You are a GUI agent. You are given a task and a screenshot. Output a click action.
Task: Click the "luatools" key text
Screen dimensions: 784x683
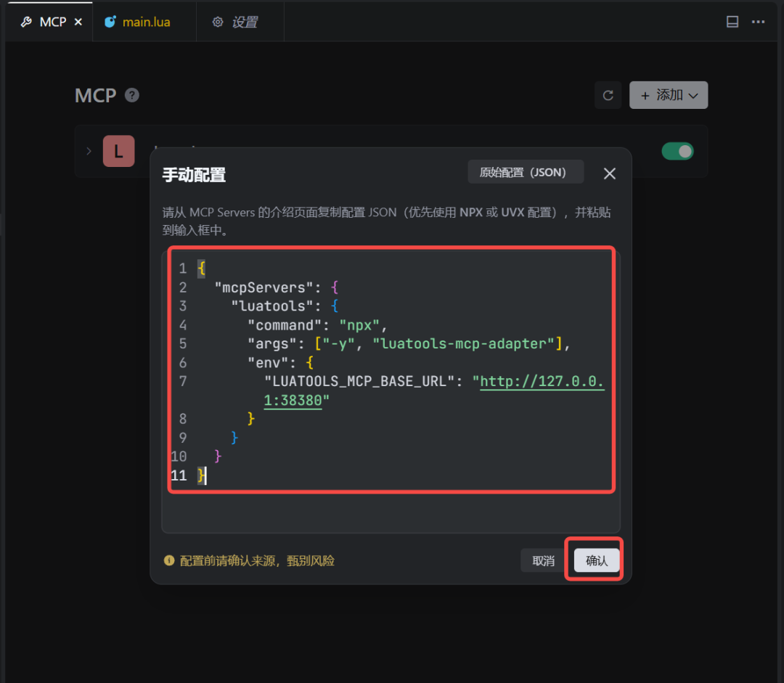click(272, 306)
